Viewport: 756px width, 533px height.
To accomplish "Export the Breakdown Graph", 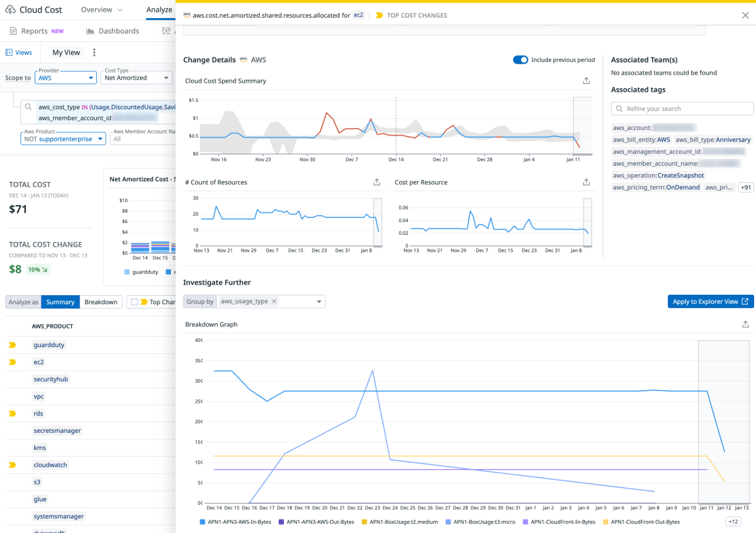I will coord(745,324).
